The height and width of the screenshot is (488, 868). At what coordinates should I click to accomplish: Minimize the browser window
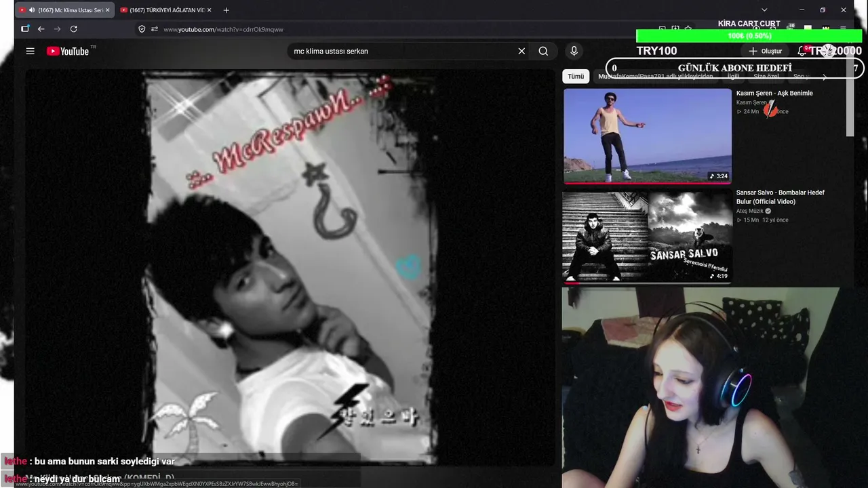[802, 10]
